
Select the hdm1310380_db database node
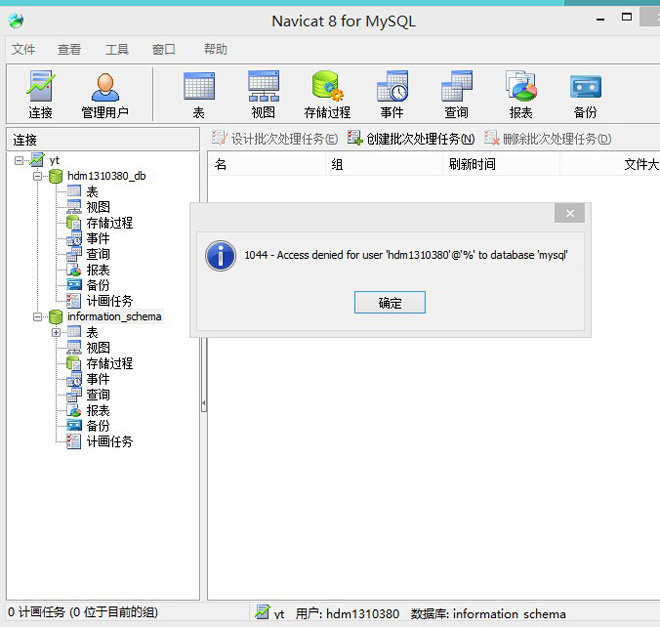pyautogui.click(x=106, y=176)
